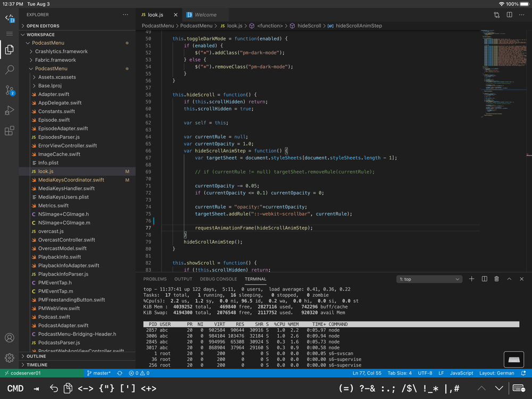
Task: Toggle the on-screen keyboard button
Action: tap(513, 360)
